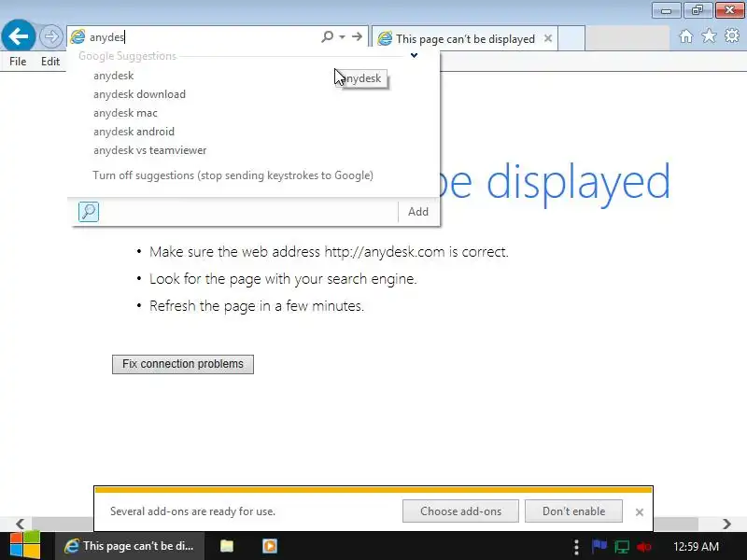Click the magnifier search icon in address bar
The image size is (747, 560).
click(328, 36)
